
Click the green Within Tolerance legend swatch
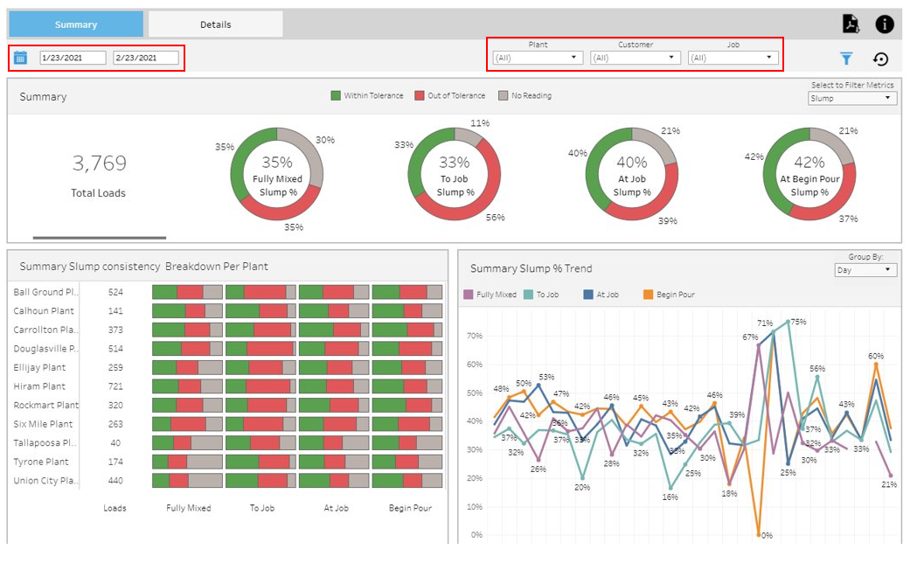336,95
